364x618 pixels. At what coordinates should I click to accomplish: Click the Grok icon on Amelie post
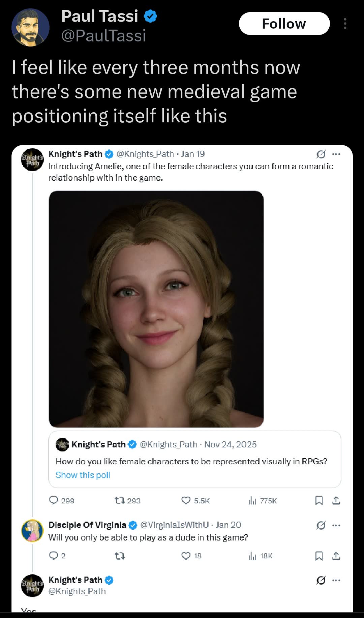tap(321, 154)
